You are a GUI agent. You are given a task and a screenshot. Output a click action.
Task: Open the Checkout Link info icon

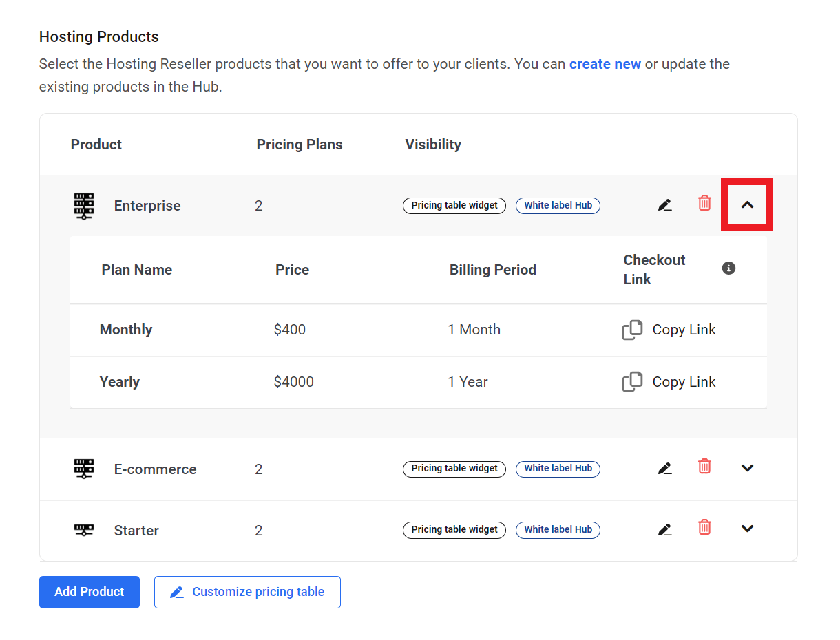tap(728, 268)
